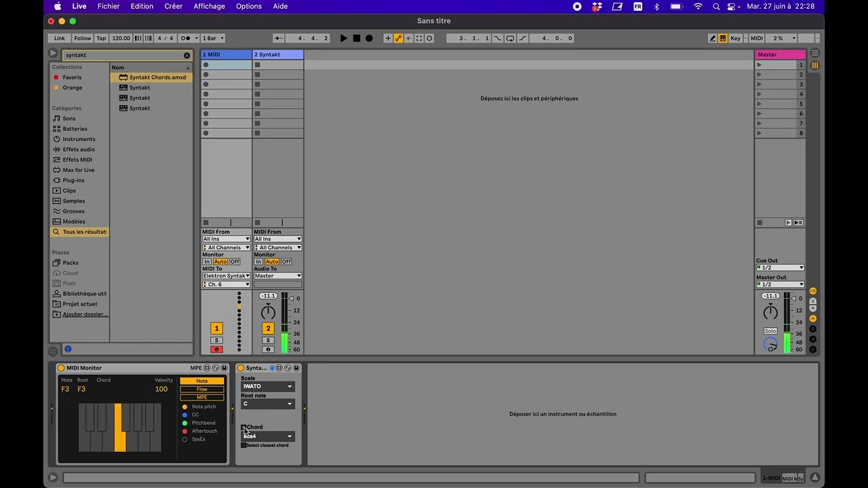Click the Tap tempo button
This screenshot has height=488, width=868.
pyautogui.click(x=101, y=39)
